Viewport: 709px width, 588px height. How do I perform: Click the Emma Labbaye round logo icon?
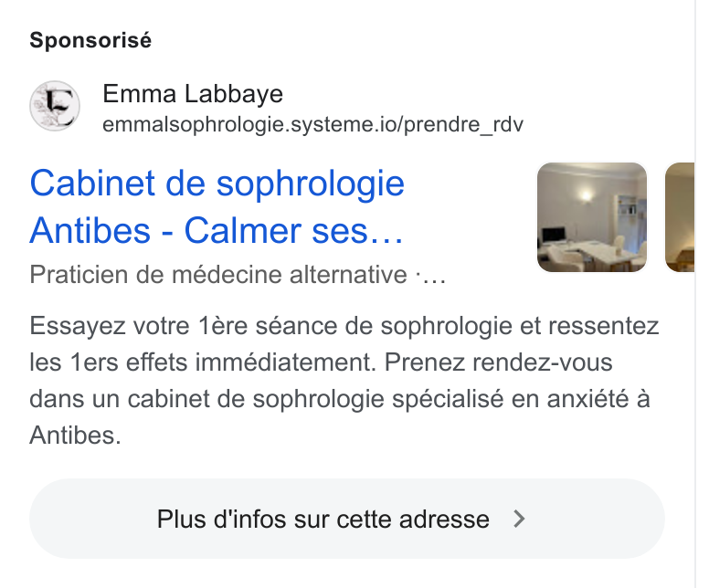coord(55,106)
